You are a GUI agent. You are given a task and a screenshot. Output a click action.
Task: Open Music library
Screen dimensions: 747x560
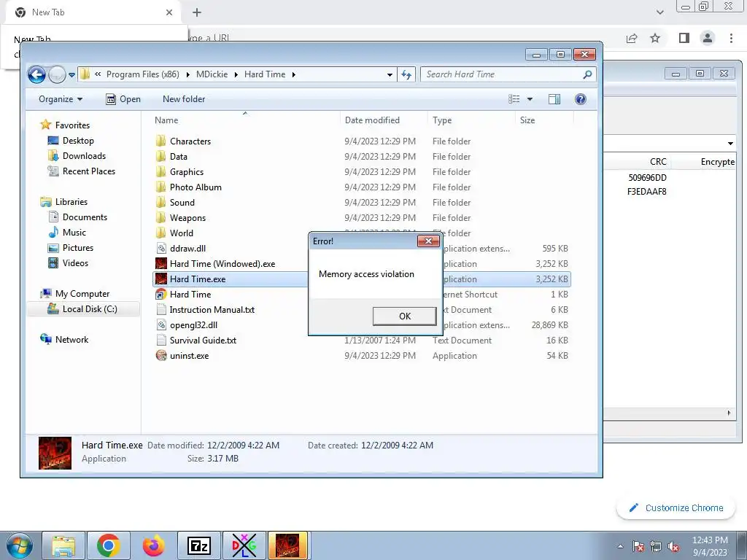click(x=74, y=233)
